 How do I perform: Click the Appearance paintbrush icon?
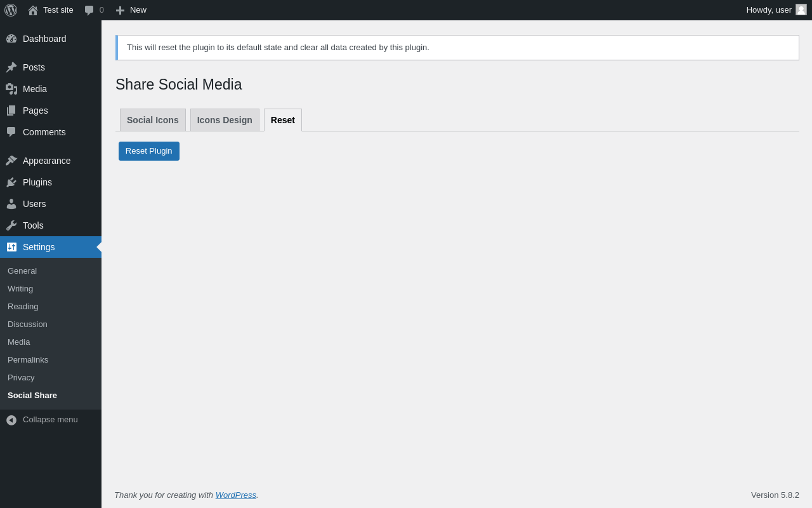click(x=11, y=161)
